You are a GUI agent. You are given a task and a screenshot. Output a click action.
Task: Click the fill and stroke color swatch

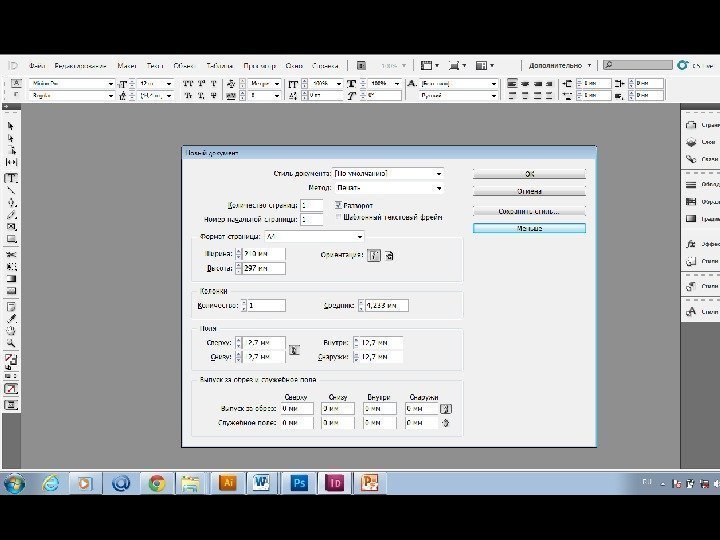point(11,360)
